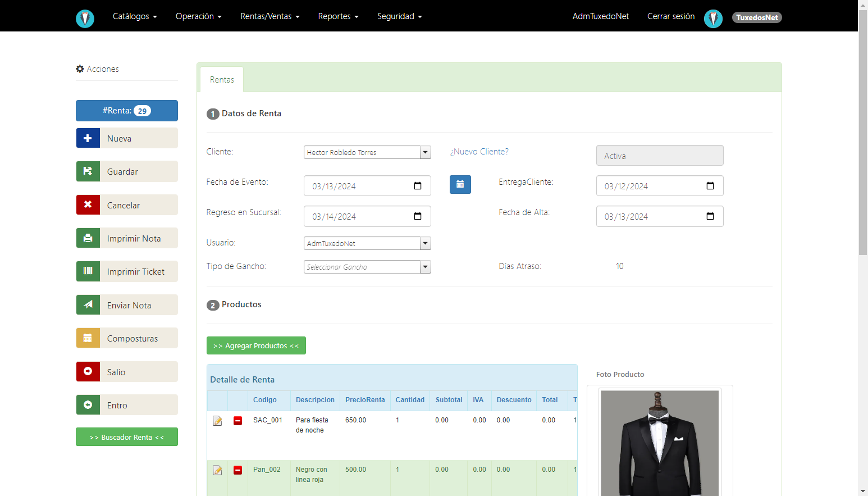Open the Catálogos menu
The width and height of the screenshot is (868, 496).
pyautogui.click(x=135, y=16)
